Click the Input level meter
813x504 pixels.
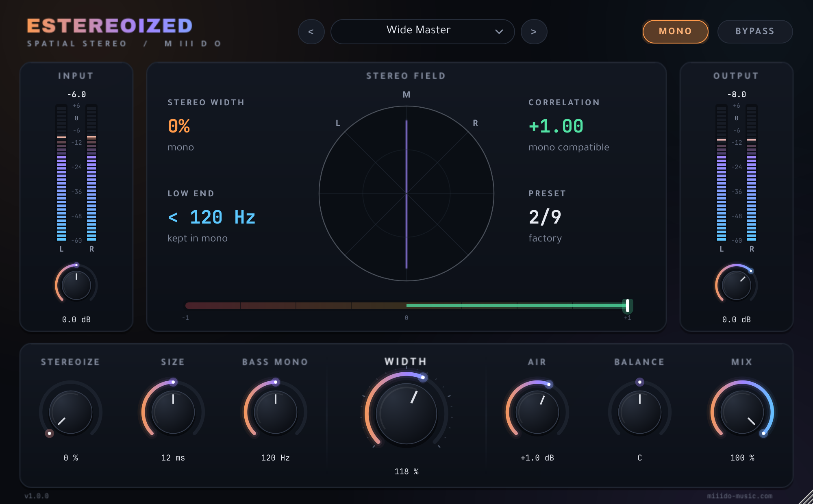(x=76, y=172)
